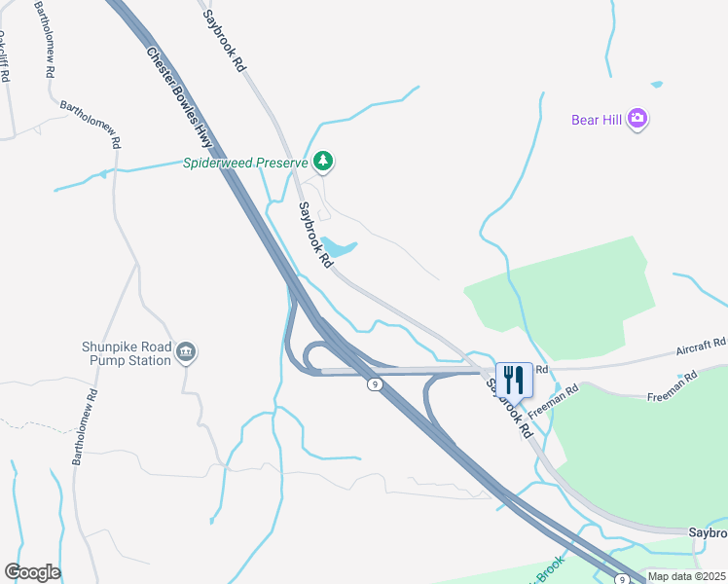Click the restaurant fork-and-knife map marker
This screenshot has width=728, height=584.
click(514, 381)
